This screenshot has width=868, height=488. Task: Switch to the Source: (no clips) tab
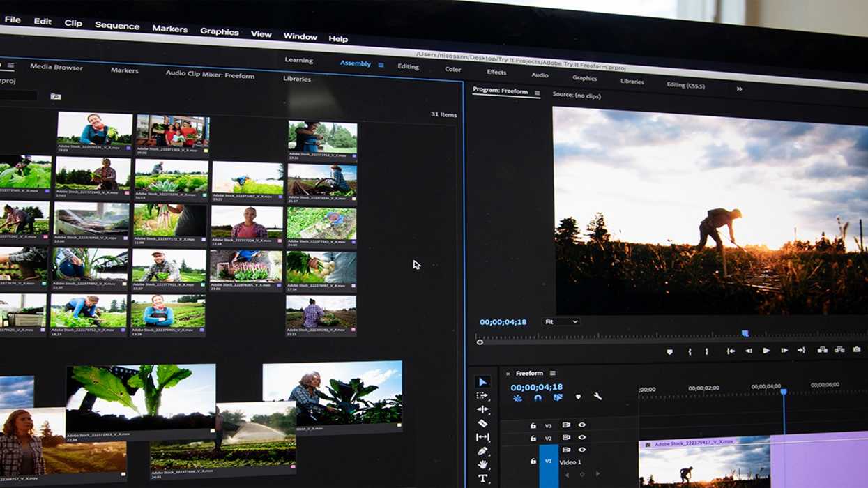click(x=577, y=94)
